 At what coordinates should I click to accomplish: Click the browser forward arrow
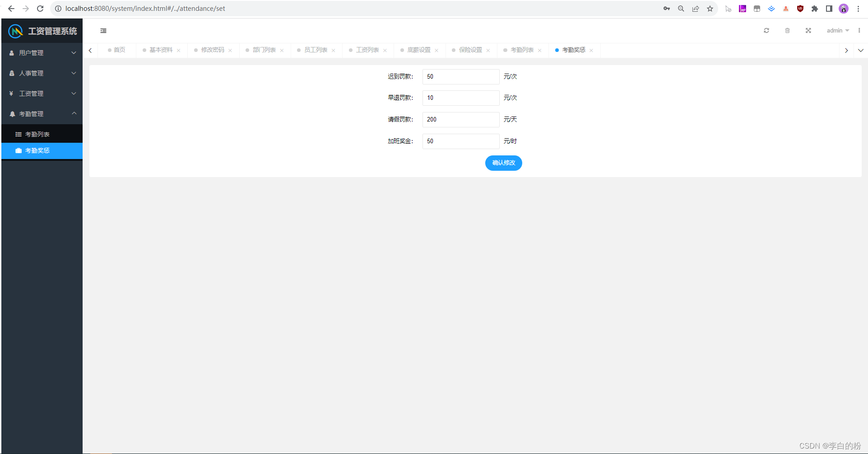click(26, 9)
